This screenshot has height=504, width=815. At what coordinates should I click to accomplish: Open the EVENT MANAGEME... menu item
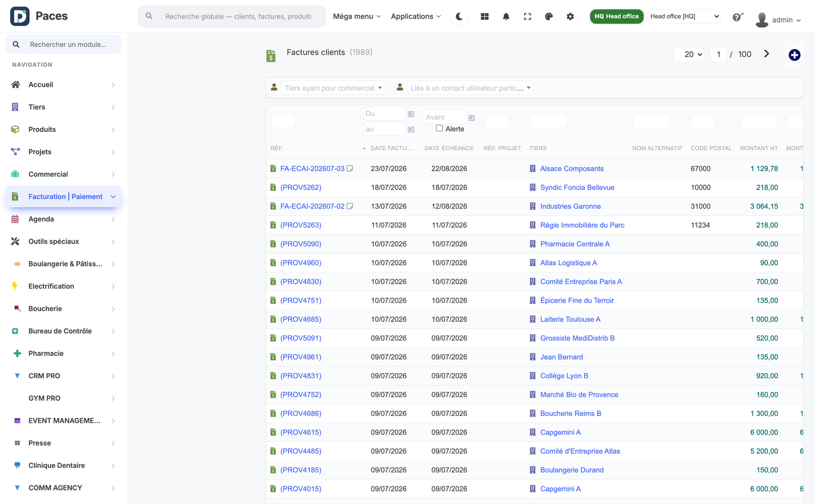(x=64, y=421)
